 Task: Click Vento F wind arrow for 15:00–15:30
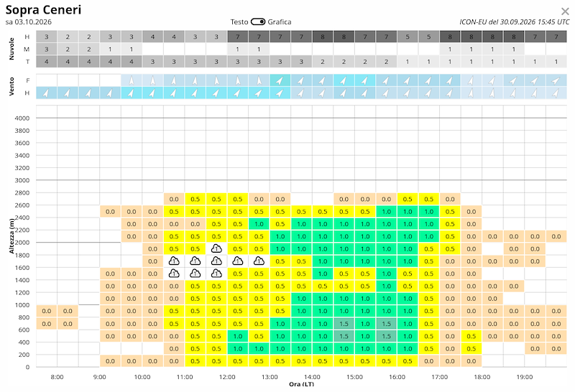[x=365, y=80]
